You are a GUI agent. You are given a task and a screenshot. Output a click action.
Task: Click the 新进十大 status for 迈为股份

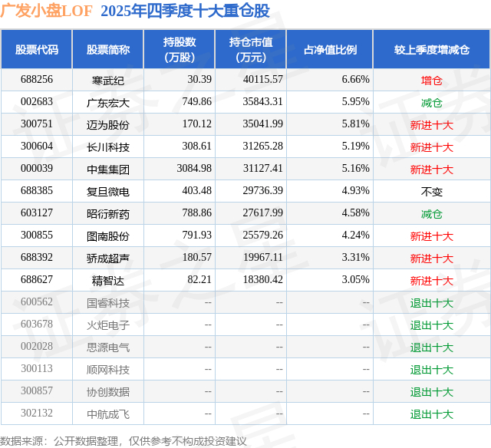pyautogui.click(x=432, y=125)
